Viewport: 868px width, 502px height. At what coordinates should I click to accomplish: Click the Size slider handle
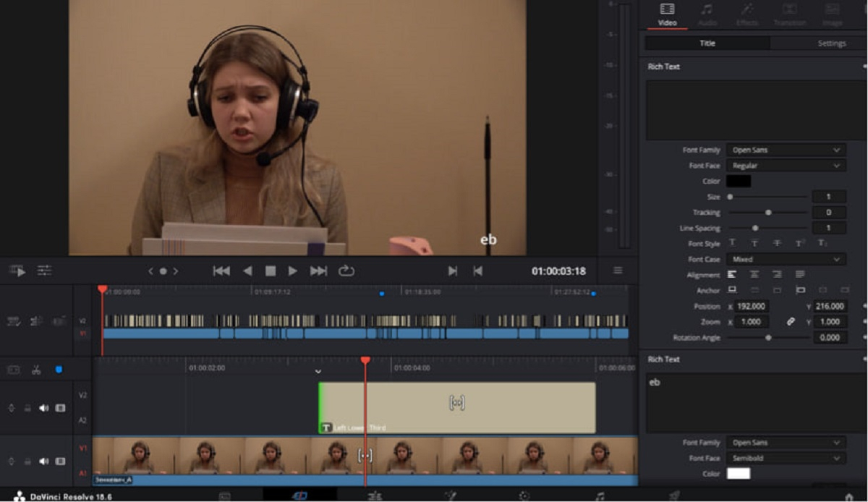point(730,197)
